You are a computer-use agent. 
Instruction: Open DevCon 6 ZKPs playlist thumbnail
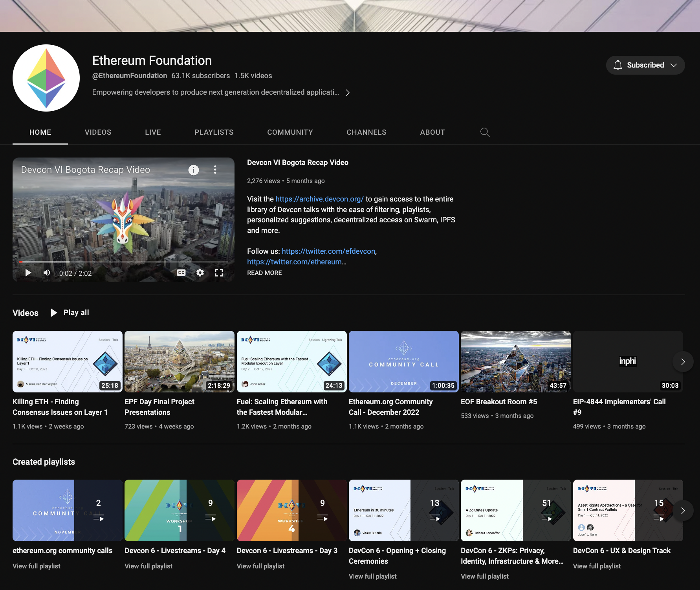point(515,510)
